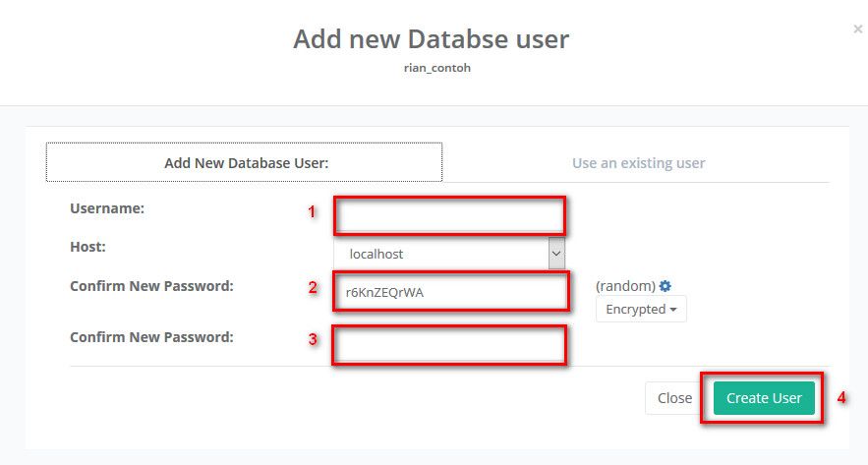The width and height of the screenshot is (868, 465).
Task: Click the Create User button
Action: [764, 398]
